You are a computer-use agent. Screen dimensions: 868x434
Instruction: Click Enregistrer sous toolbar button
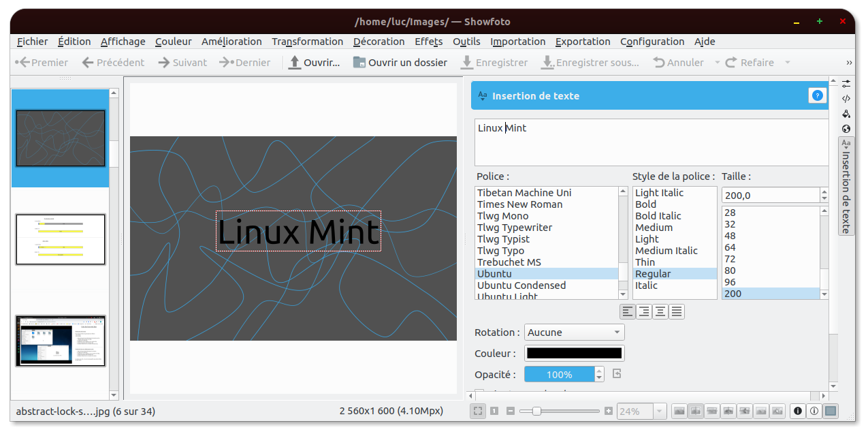590,62
